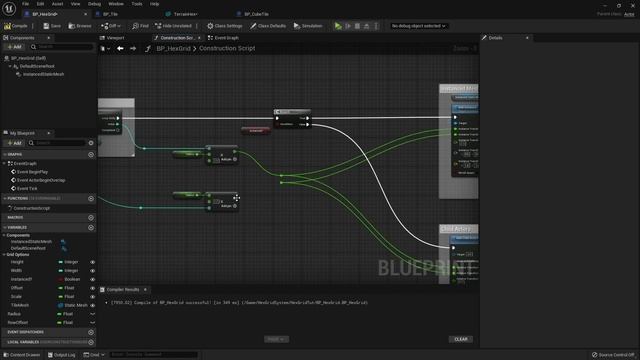The height and width of the screenshot is (360, 640).
Task: Open the Help menu
Action: [x=154, y=4]
